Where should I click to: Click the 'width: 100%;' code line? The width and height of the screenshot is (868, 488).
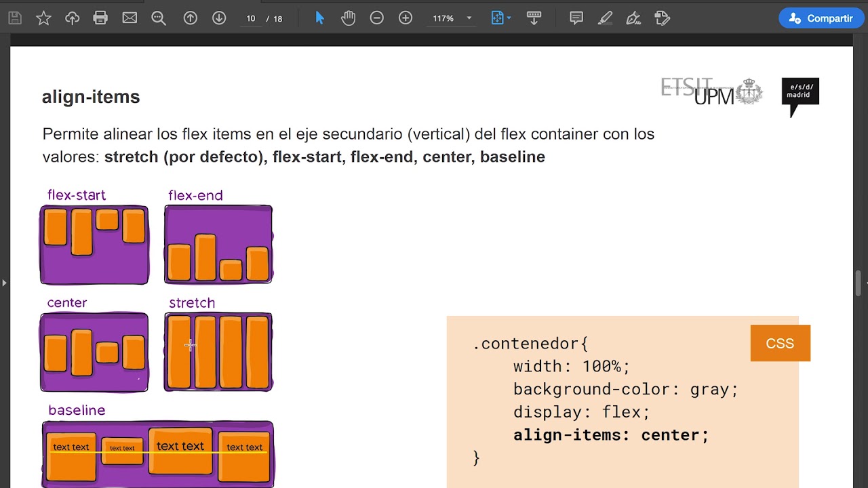[x=572, y=366]
